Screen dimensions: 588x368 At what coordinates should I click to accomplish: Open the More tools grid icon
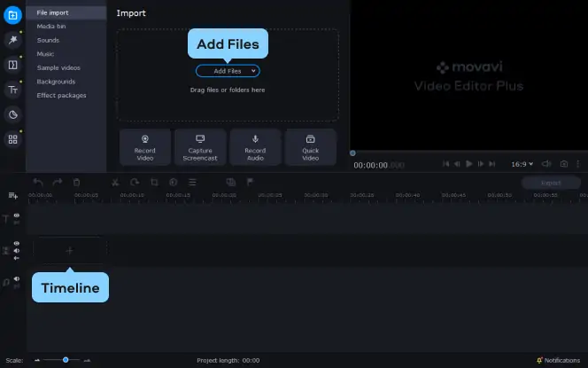pyautogui.click(x=12, y=139)
